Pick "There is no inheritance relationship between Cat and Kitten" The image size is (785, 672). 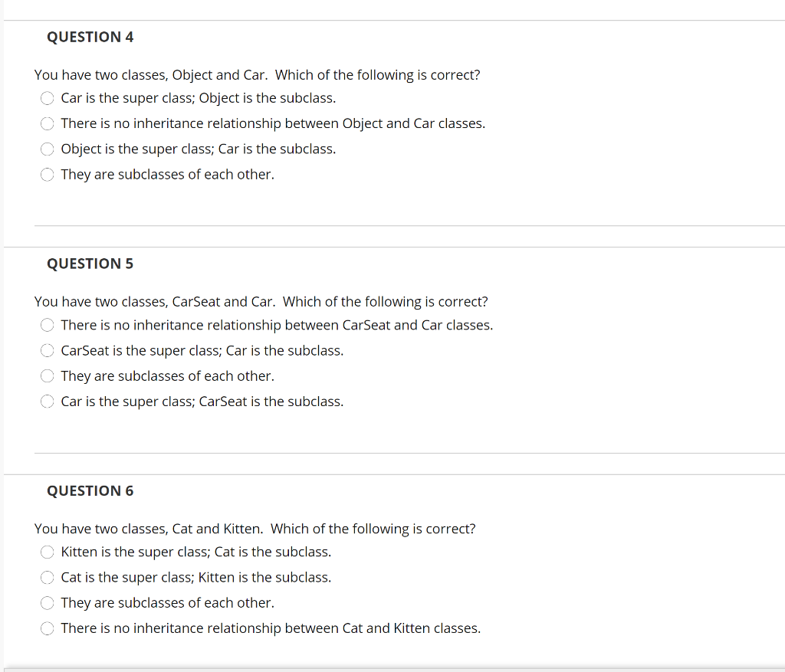(x=47, y=628)
